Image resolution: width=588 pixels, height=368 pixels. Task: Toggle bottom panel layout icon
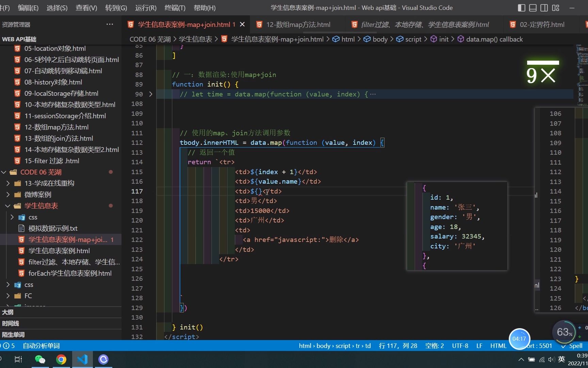pos(533,7)
